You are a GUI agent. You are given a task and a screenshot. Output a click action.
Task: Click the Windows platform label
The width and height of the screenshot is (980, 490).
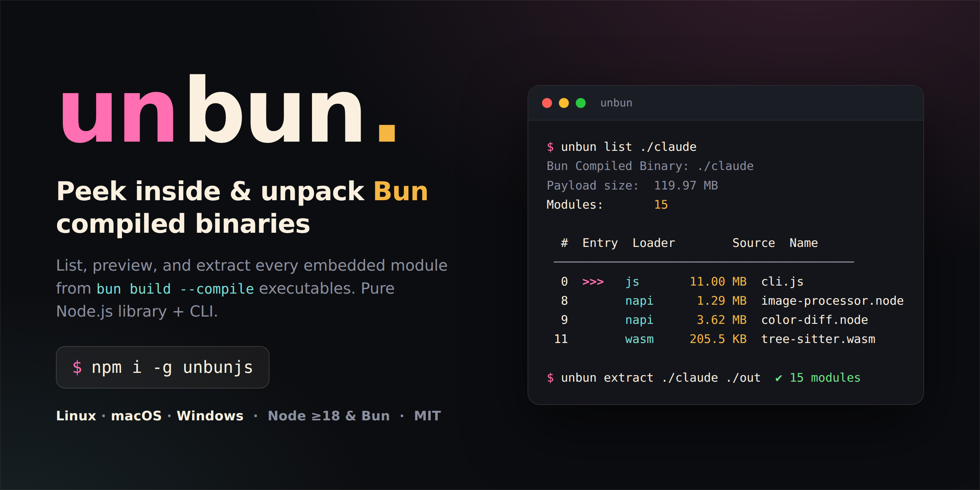coord(210,416)
